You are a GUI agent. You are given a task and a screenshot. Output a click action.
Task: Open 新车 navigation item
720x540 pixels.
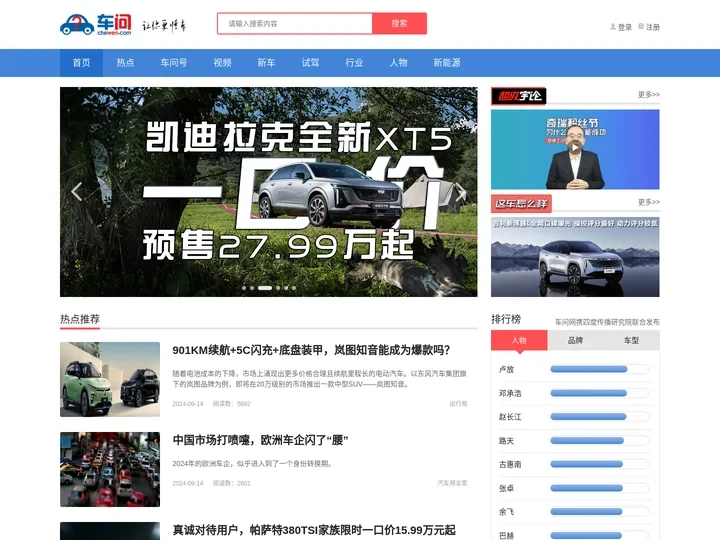(x=266, y=63)
